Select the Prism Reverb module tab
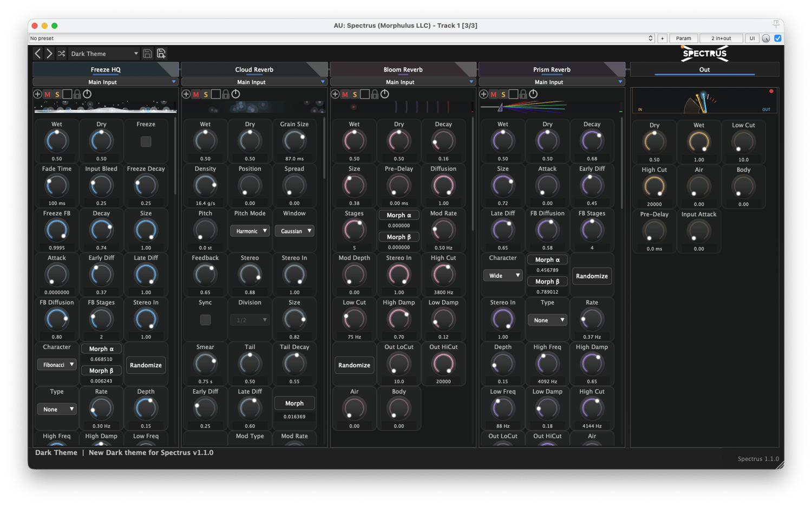 click(552, 69)
